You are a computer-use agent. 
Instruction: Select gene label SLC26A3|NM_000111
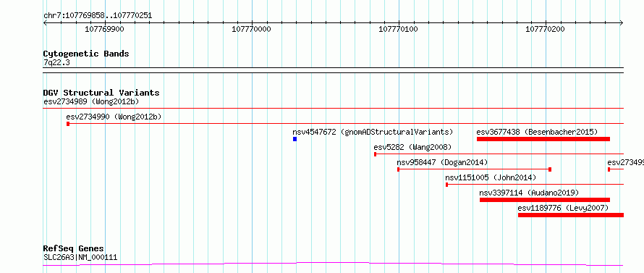tap(80, 258)
